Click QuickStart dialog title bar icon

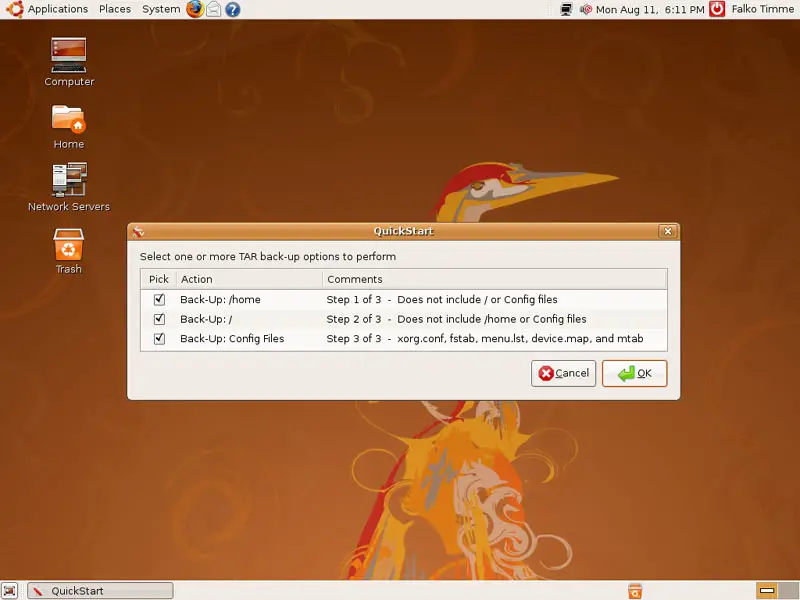tap(138, 232)
